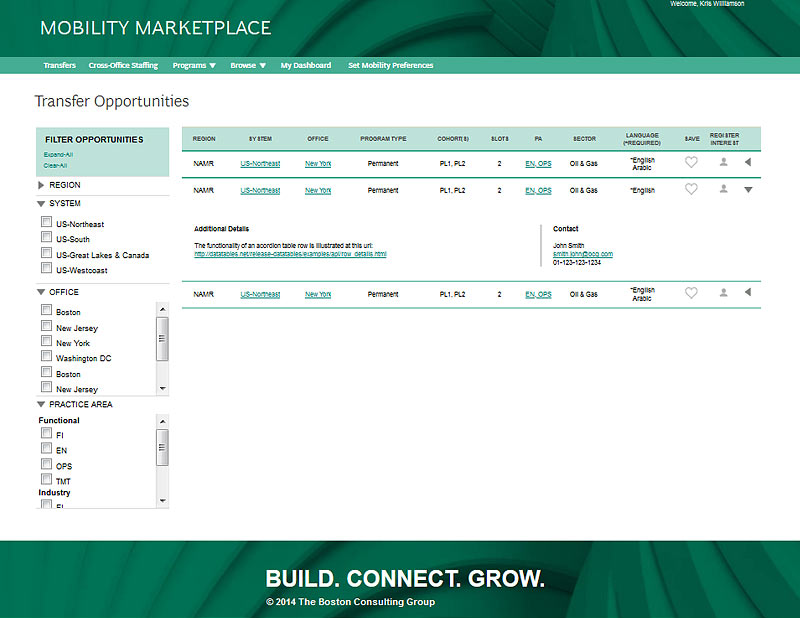Open Set Mobility Preferences menu item
Viewport: 800px width, 618px height.
click(x=390, y=66)
